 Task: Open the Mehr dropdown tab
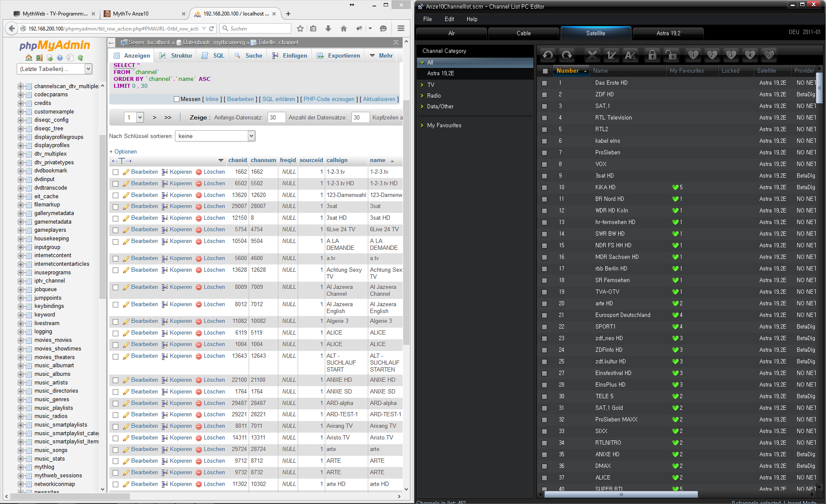coord(381,55)
